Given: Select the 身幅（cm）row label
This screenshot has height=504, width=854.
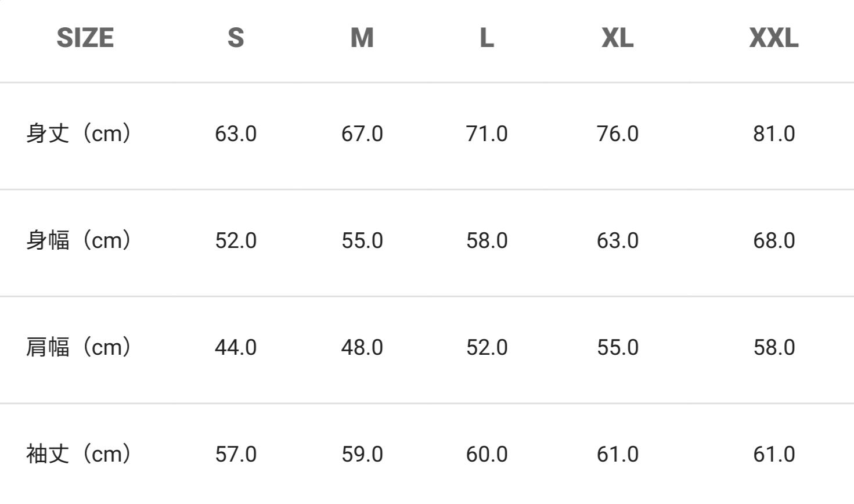Looking at the screenshot, I should click(78, 240).
